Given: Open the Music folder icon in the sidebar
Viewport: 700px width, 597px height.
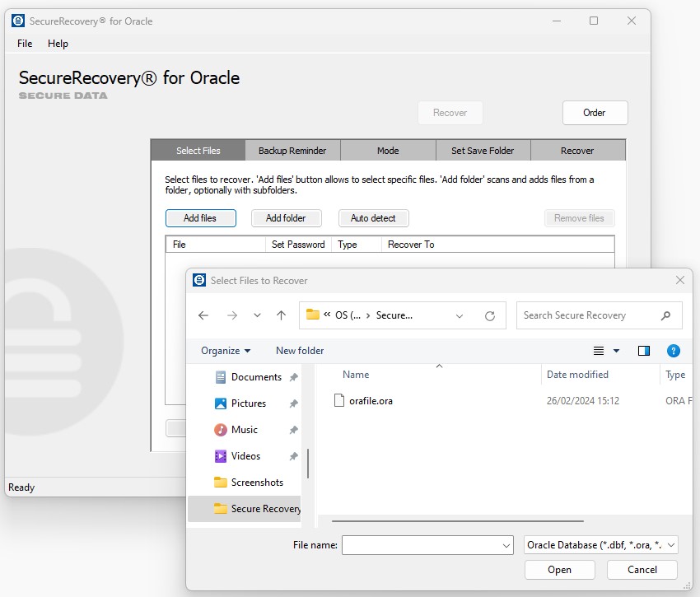Looking at the screenshot, I should [x=219, y=429].
